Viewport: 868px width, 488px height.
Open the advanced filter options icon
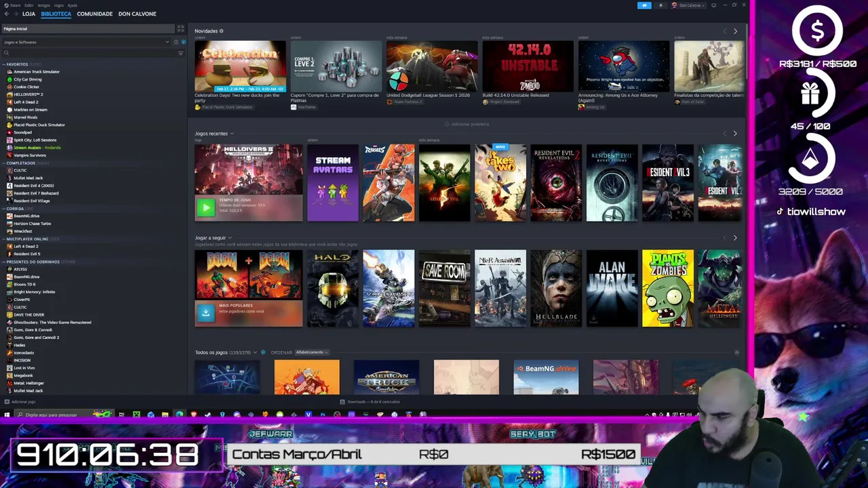[x=181, y=53]
